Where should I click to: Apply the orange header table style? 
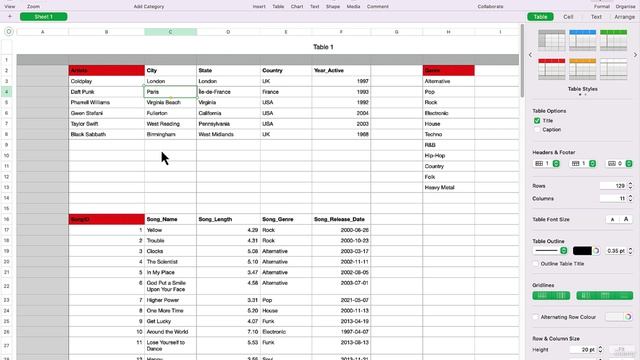click(x=582, y=69)
